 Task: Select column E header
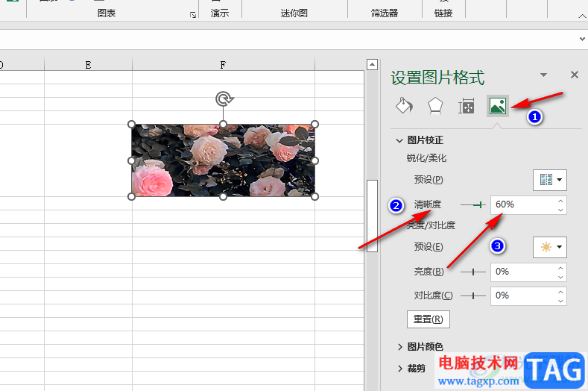point(88,65)
